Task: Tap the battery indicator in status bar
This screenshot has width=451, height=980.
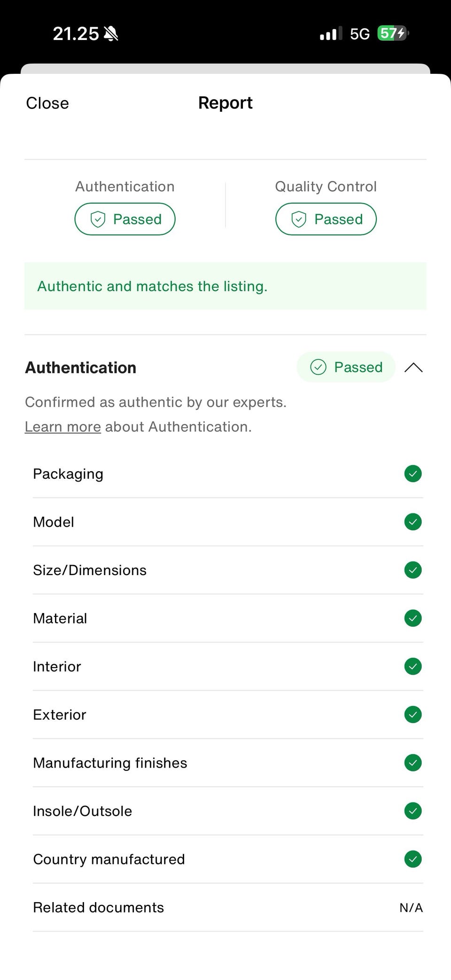Action: (393, 33)
